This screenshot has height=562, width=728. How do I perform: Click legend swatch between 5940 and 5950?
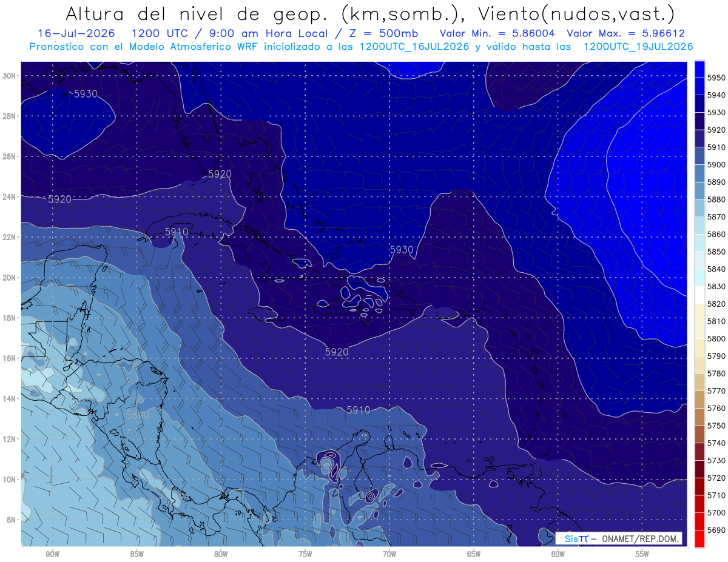point(700,86)
